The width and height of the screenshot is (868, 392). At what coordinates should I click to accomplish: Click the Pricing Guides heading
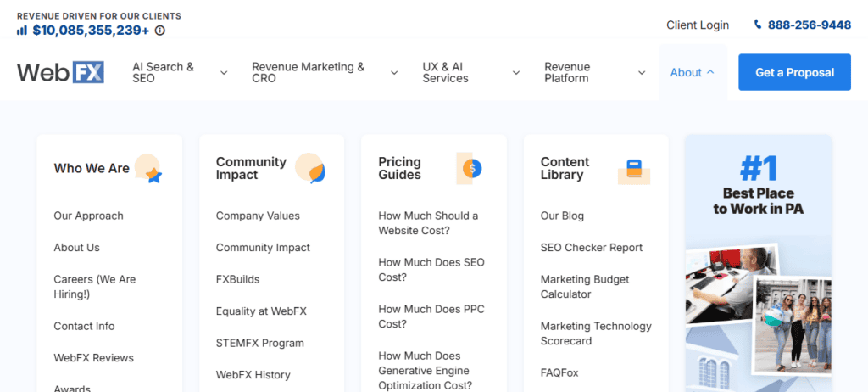coord(400,168)
